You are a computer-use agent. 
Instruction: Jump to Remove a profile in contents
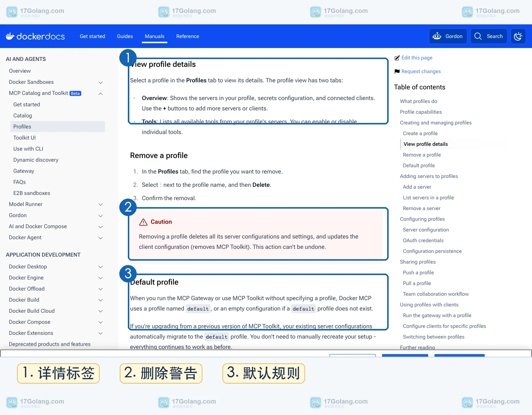422,155
